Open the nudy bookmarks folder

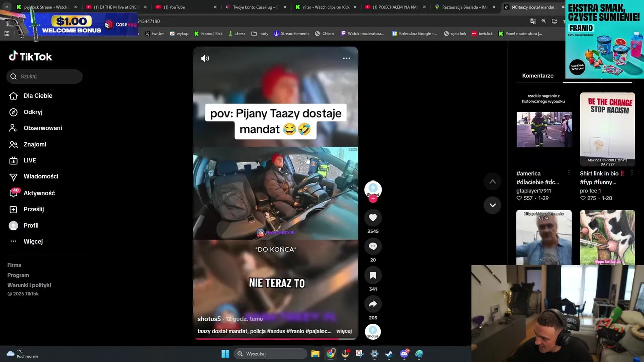point(260,34)
